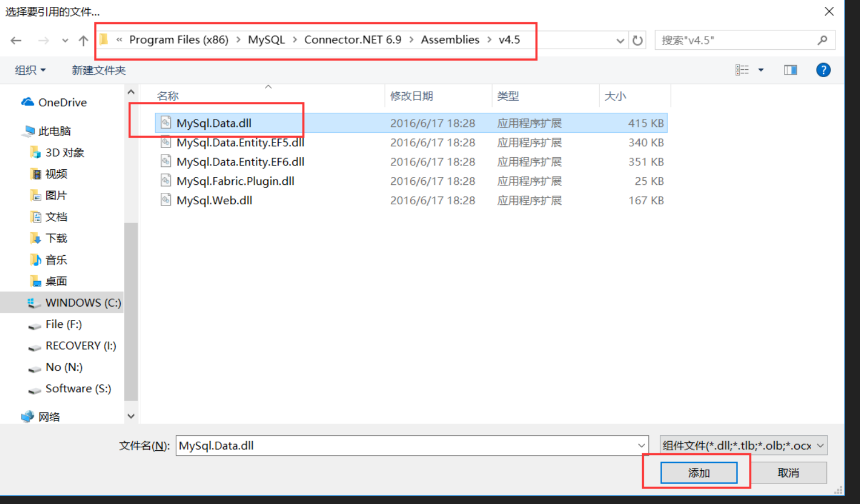Click the OneDrive cloud icon
Viewport: 860px width, 504px height.
coord(27,102)
